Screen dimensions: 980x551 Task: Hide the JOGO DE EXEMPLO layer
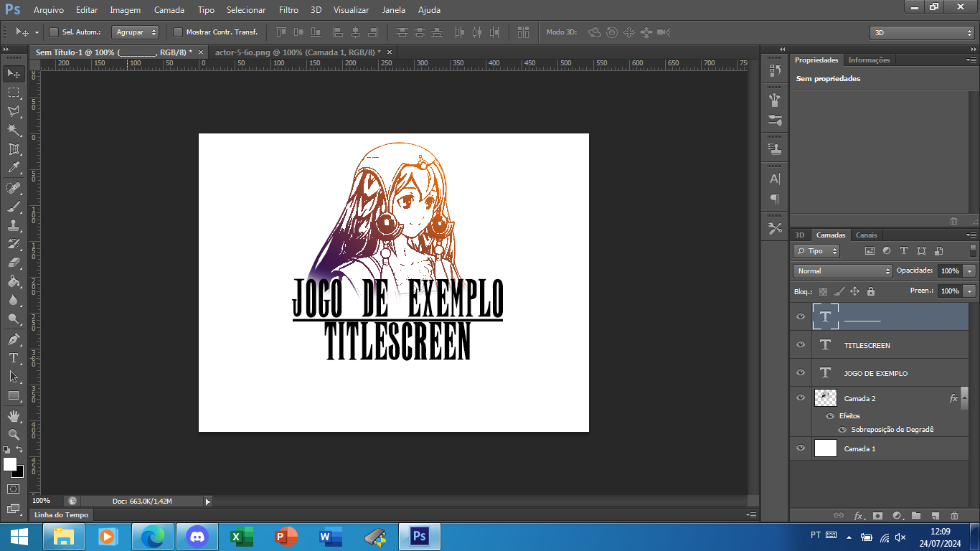coord(801,373)
